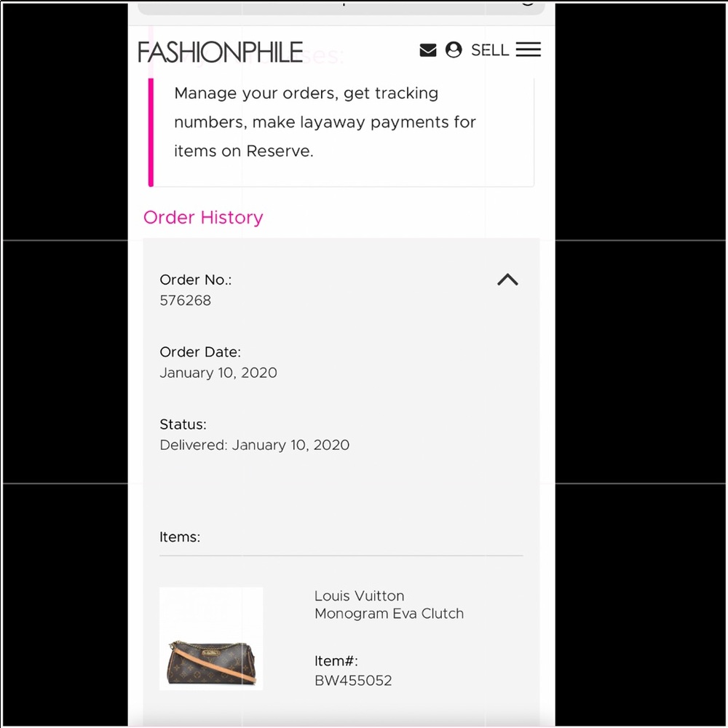Screen dimensions: 728x728
Task: Select the Order History heading
Action: 203,217
